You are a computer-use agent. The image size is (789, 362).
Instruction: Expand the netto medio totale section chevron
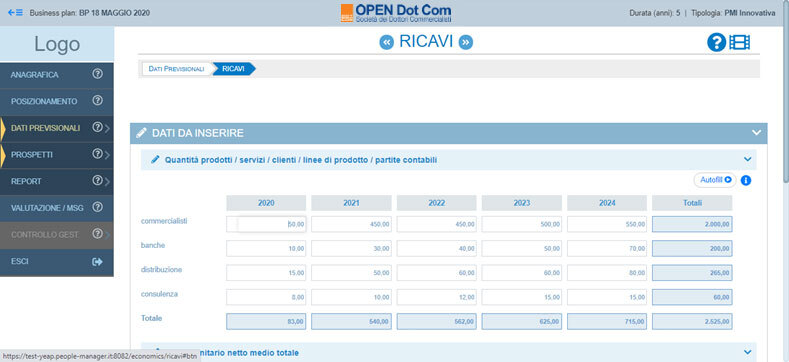pyautogui.click(x=747, y=352)
